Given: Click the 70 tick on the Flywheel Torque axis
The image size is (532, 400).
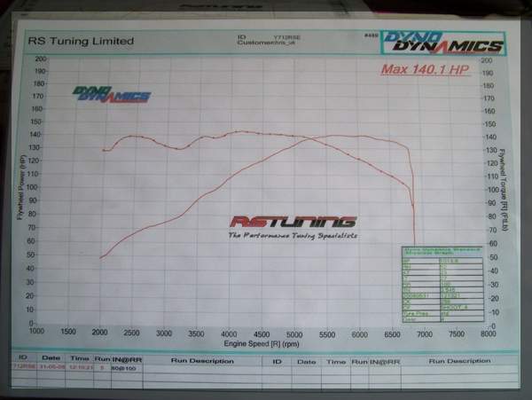Looking at the screenshot, I should (x=493, y=230).
